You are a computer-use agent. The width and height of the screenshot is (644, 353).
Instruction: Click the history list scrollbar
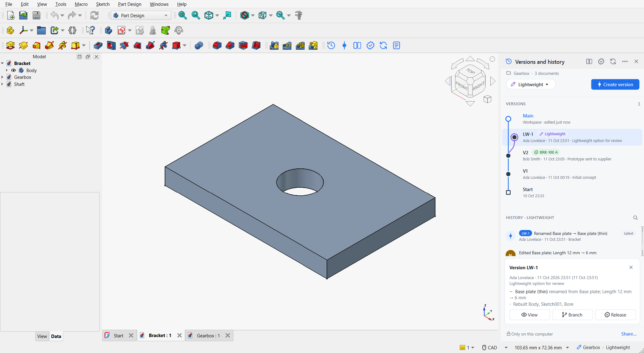[x=642, y=241]
